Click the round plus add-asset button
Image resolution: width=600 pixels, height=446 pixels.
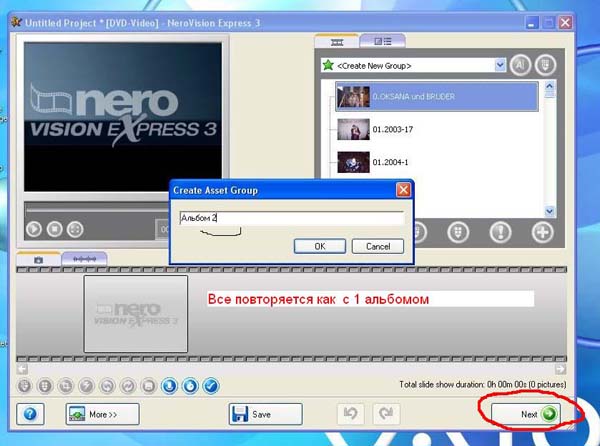click(x=543, y=232)
